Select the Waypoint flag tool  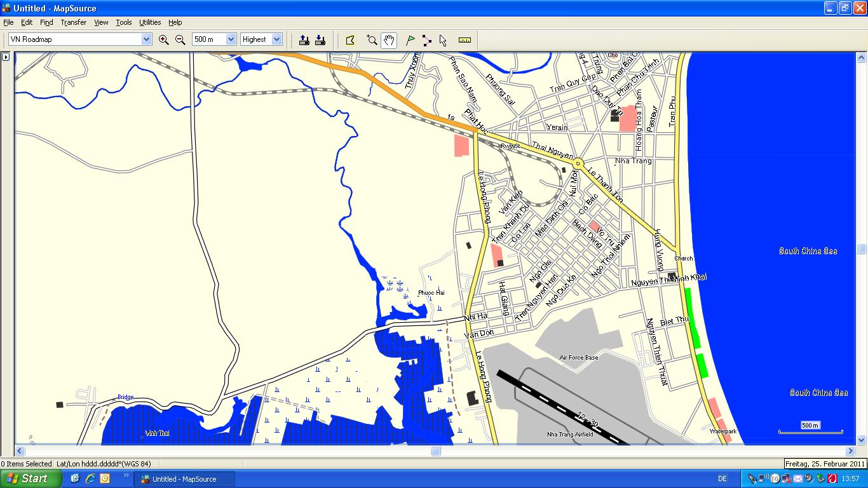coord(410,40)
